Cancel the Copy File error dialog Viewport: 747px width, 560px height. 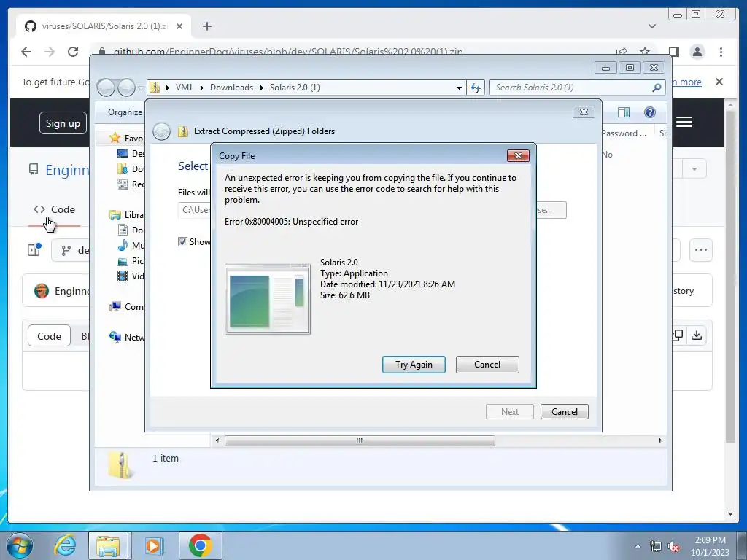point(487,365)
